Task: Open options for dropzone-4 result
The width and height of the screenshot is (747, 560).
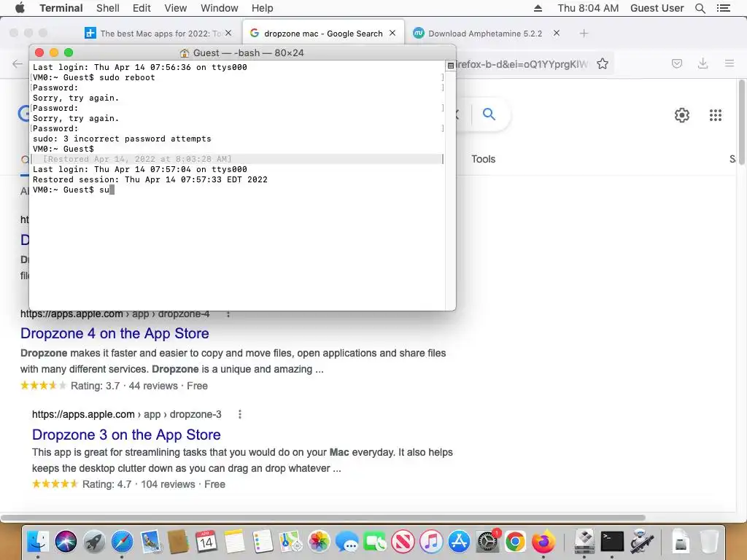Action: (x=228, y=314)
